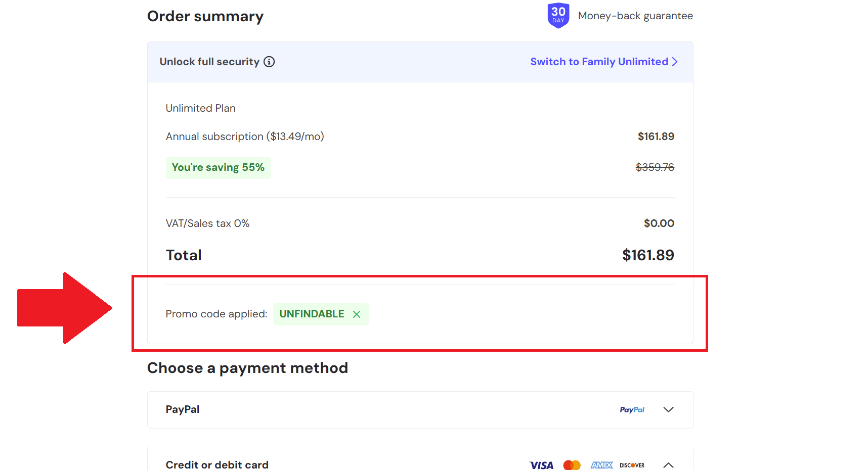Click the crossed-out $359.76 price
The width and height of the screenshot is (868, 470).
[x=655, y=167]
